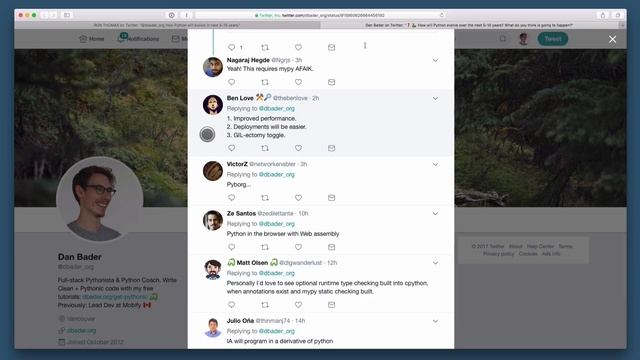Viewport: 640px width, 360px height.
Task: Open @dbader_org link in Ben Love's reply
Action: 277,109
